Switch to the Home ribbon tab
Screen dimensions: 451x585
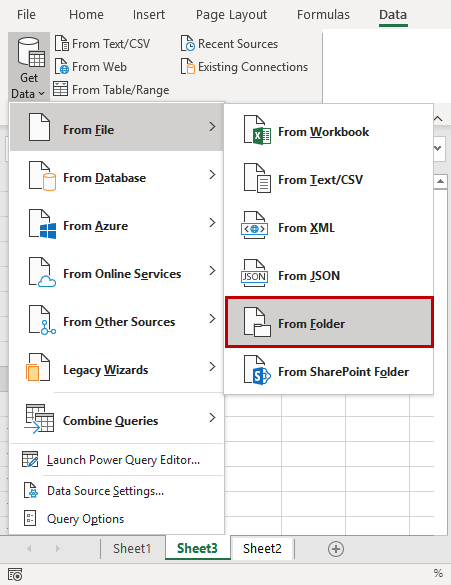click(x=86, y=15)
